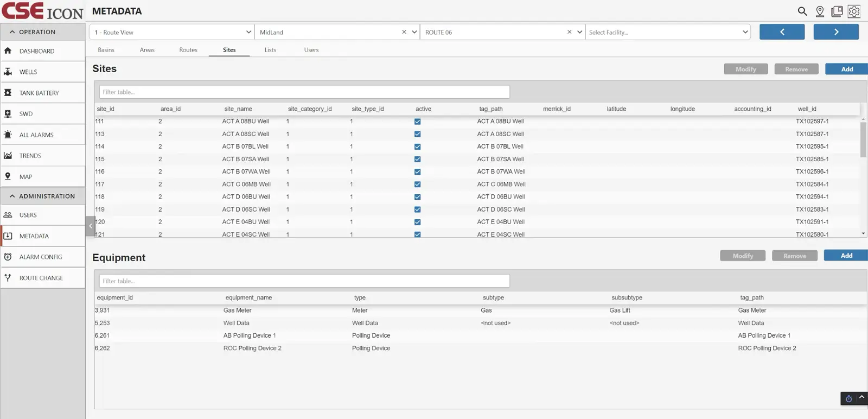
Task: Open the settings gear icon
Action: coord(854,11)
